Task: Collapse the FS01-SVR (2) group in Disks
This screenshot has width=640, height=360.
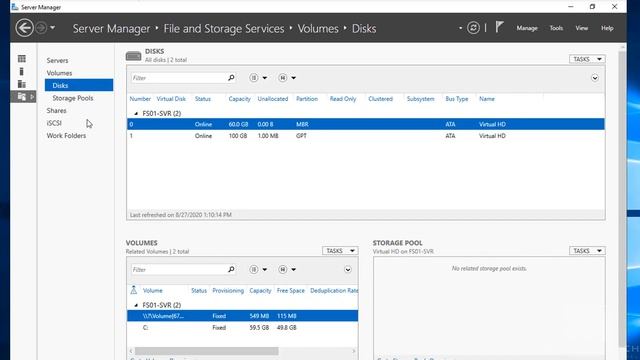Action: (136, 113)
